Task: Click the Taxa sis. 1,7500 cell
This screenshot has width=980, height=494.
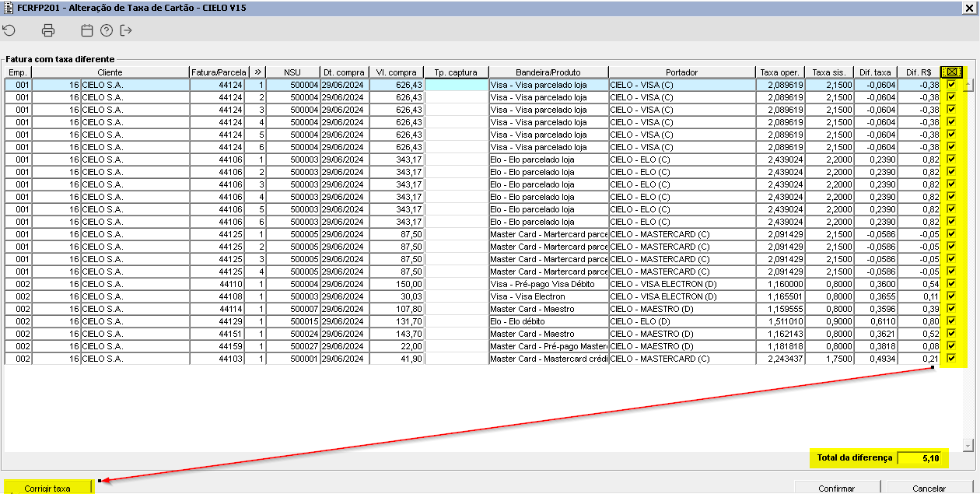Action: pyautogui.click(x=829, y=359)
